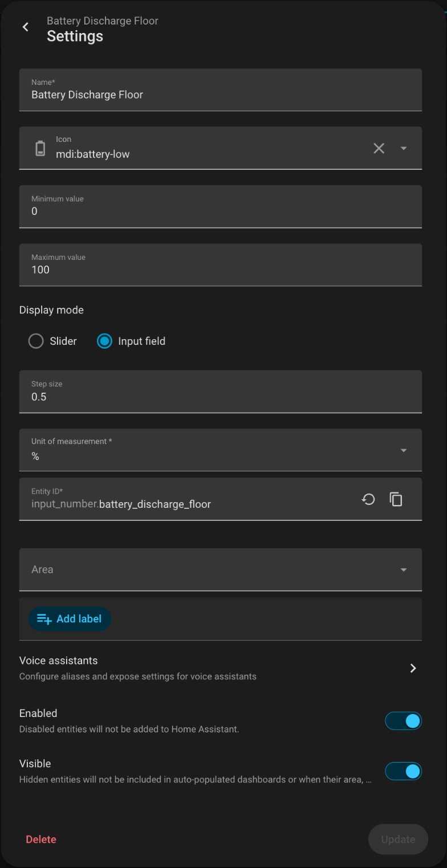Click the Settings dialog title
Screen dimensions: 447x868
(x=75, y=36)
